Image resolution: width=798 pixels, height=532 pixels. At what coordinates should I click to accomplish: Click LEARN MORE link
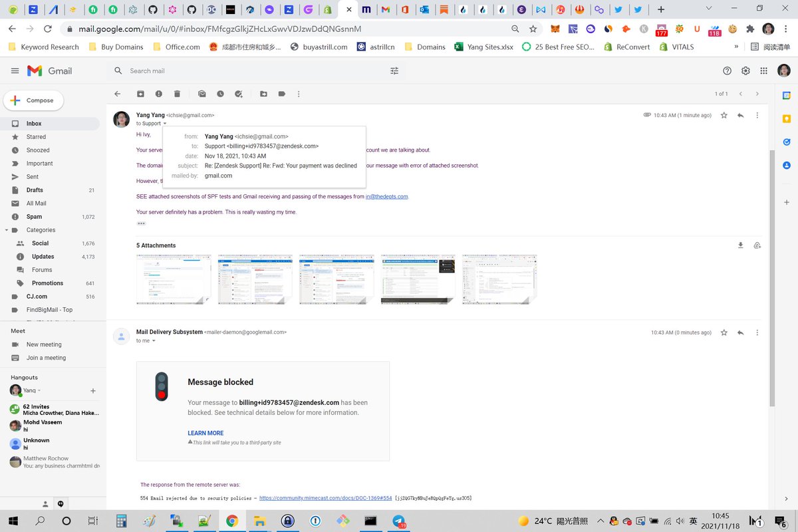click(x=205, y=433)
